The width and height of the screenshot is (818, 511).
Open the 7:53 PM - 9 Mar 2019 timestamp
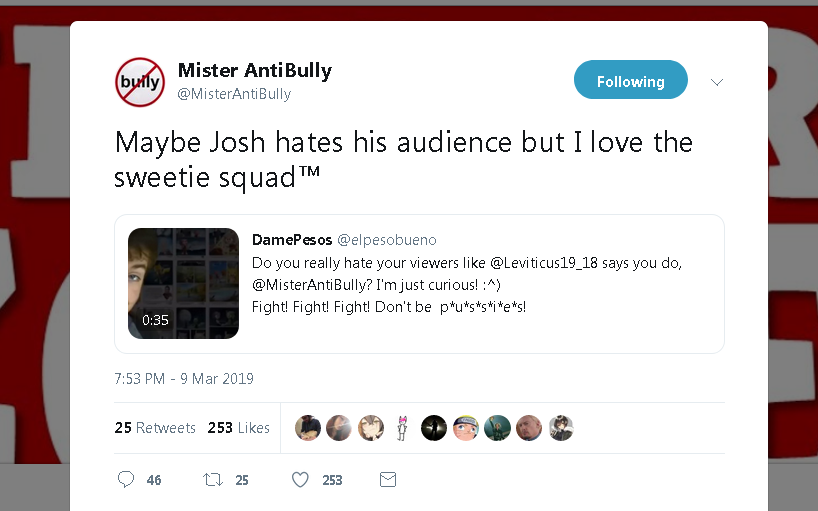(184, 379)
